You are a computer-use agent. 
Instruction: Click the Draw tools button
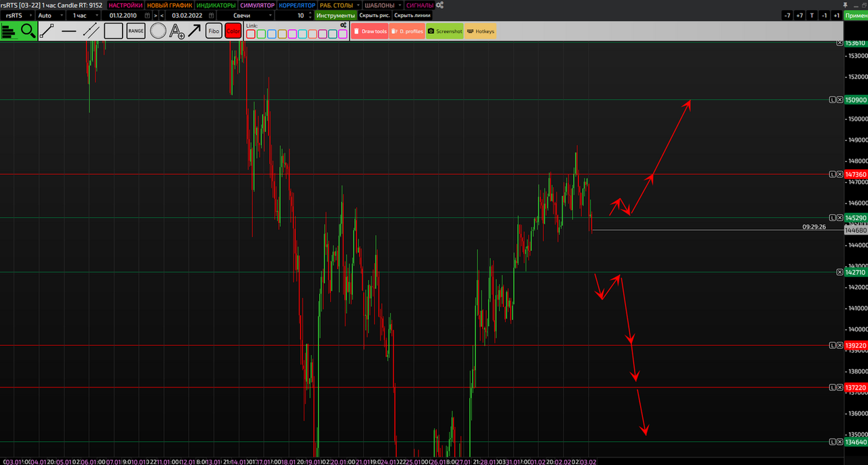370,31
